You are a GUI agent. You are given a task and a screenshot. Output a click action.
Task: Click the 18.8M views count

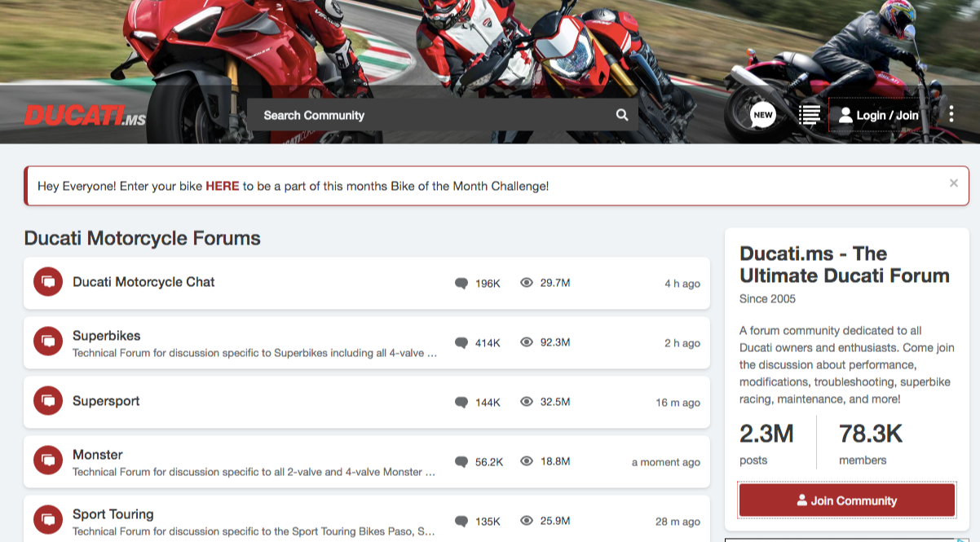(555, 461)
